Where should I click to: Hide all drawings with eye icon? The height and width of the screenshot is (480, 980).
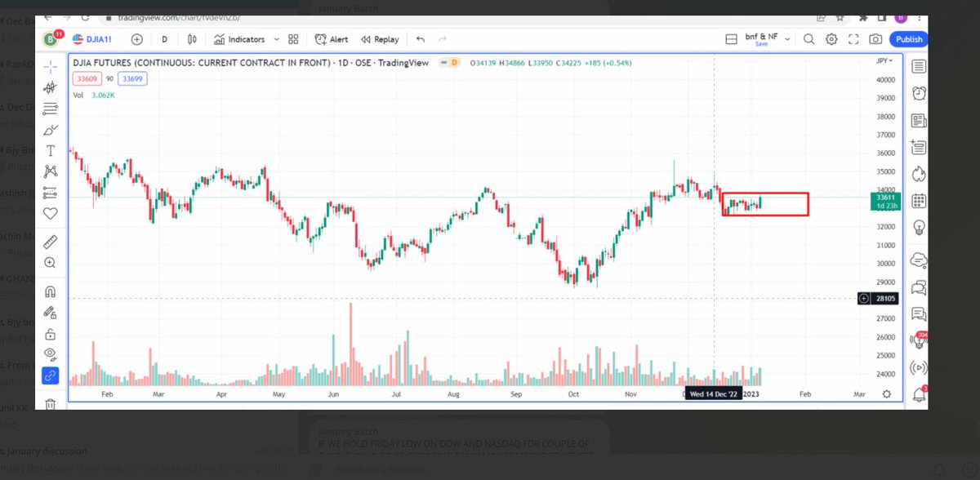click(x=51, y=354)
